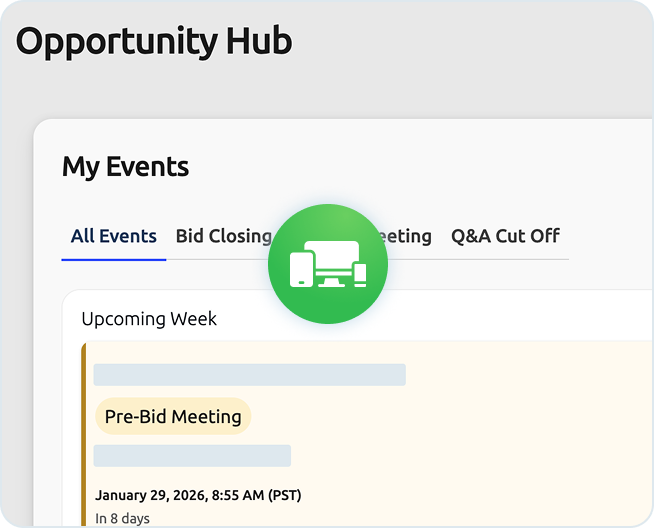Select the All Events tab
Image resolution: width=654 pixels, height=528 pixels.
(113, 237)
